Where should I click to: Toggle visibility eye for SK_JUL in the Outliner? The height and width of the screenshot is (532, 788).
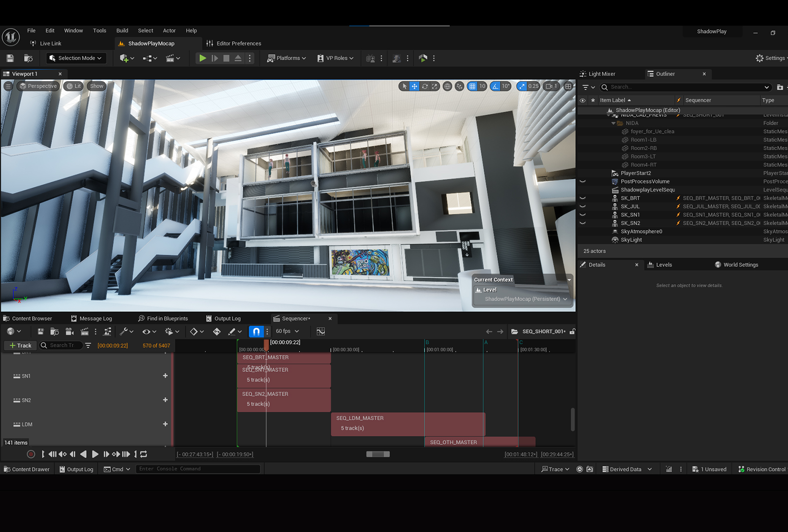point(583,206)
